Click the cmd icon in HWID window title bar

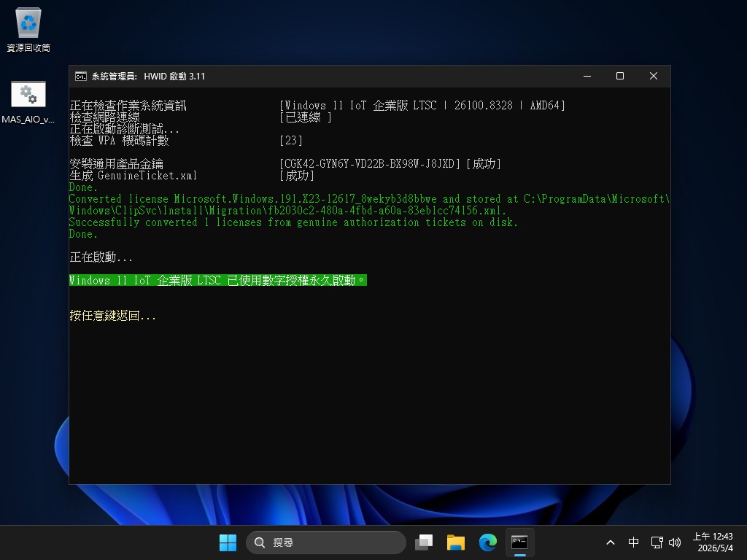[80, 76]
